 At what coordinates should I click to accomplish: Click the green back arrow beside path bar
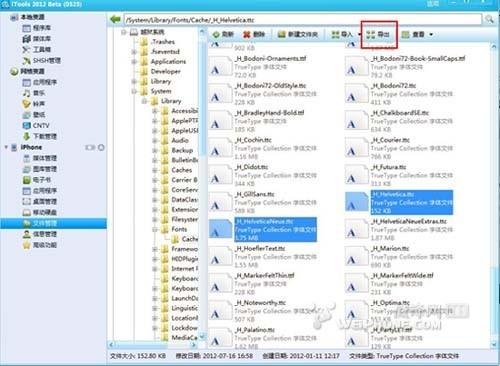pyautogui.click(x=115, y=19)
